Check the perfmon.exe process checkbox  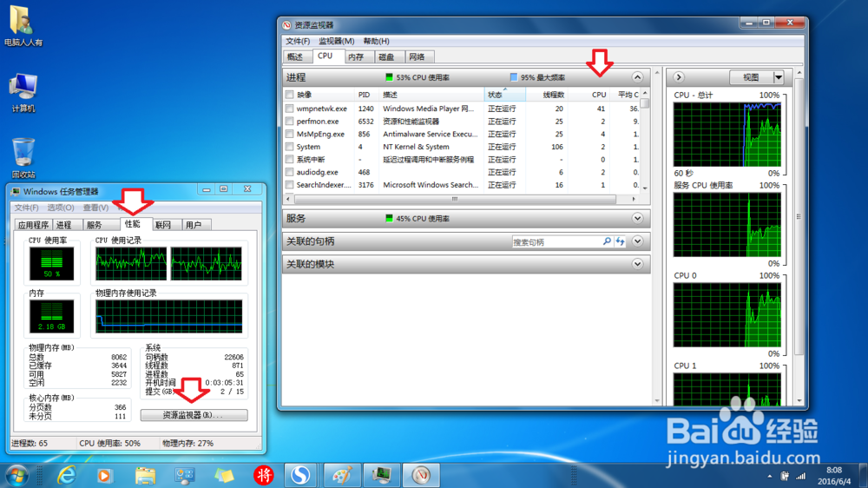pos(290,122)
